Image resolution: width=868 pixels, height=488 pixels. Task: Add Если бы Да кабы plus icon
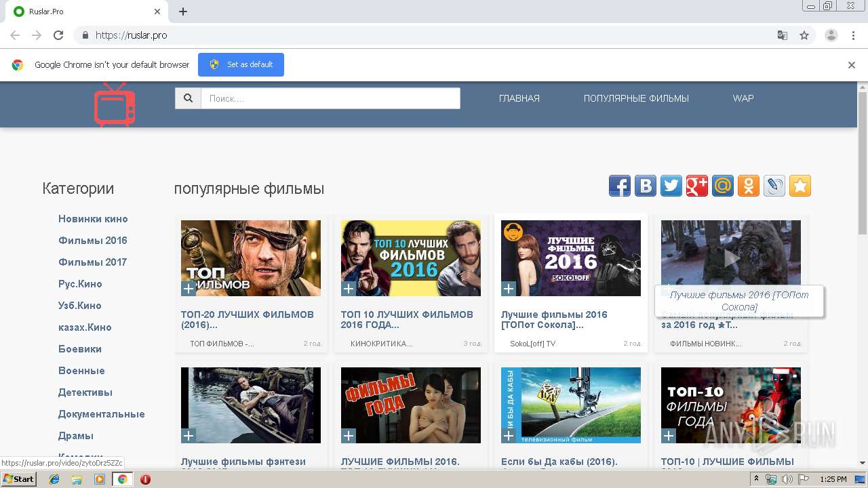click(x=509, y=436)
